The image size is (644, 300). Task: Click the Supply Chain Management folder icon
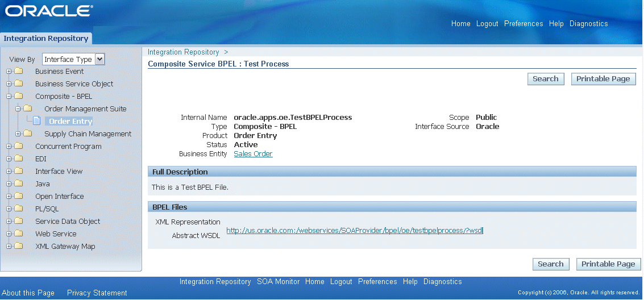[27, 134]
